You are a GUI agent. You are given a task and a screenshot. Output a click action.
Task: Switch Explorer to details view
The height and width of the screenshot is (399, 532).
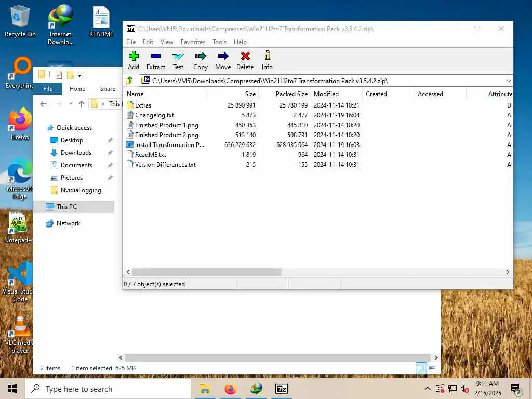(421, 368)
